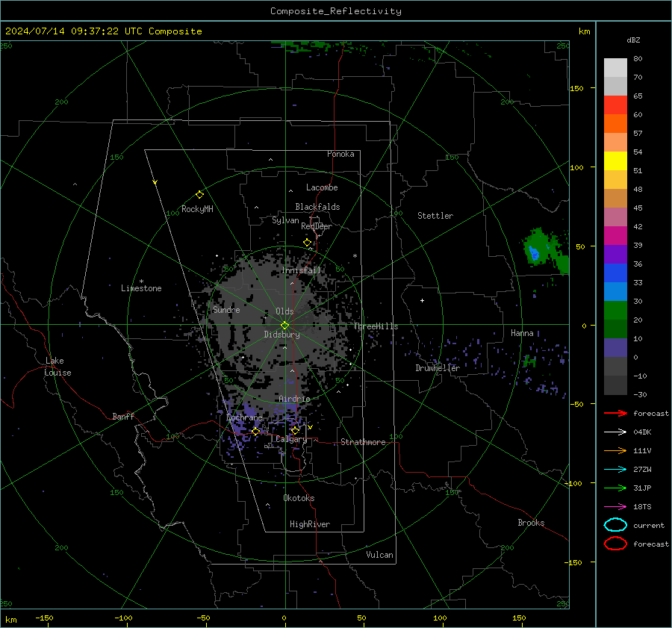Click the timestamp 2024/07/14 09:37:22 UTC
This screenshot has height=628, width=672.
tap(74, 31)
